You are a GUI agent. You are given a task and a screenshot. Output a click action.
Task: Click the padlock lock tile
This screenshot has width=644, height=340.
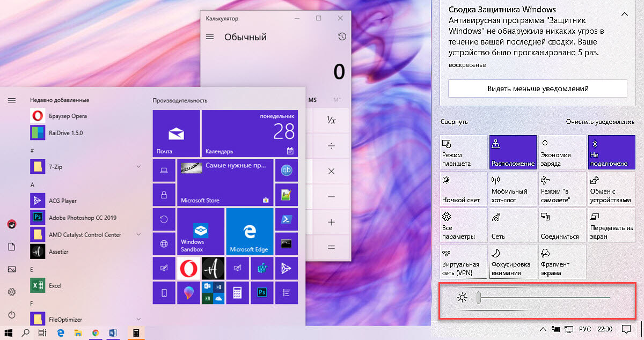pos(164,194)
